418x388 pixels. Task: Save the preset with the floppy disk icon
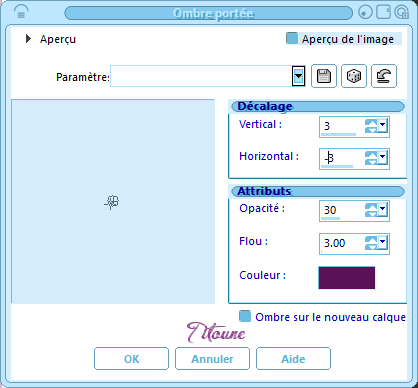(x=324, y=76)
